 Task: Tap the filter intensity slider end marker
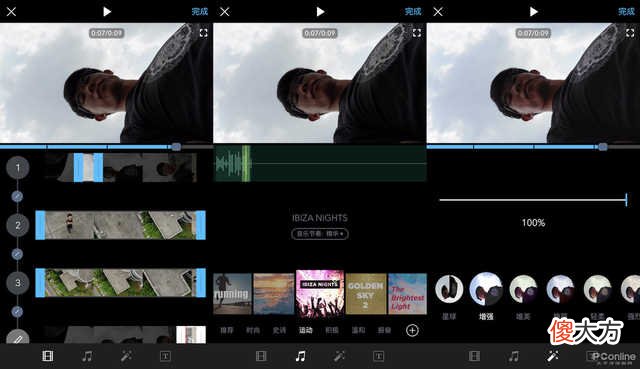(x=626, y=200)
